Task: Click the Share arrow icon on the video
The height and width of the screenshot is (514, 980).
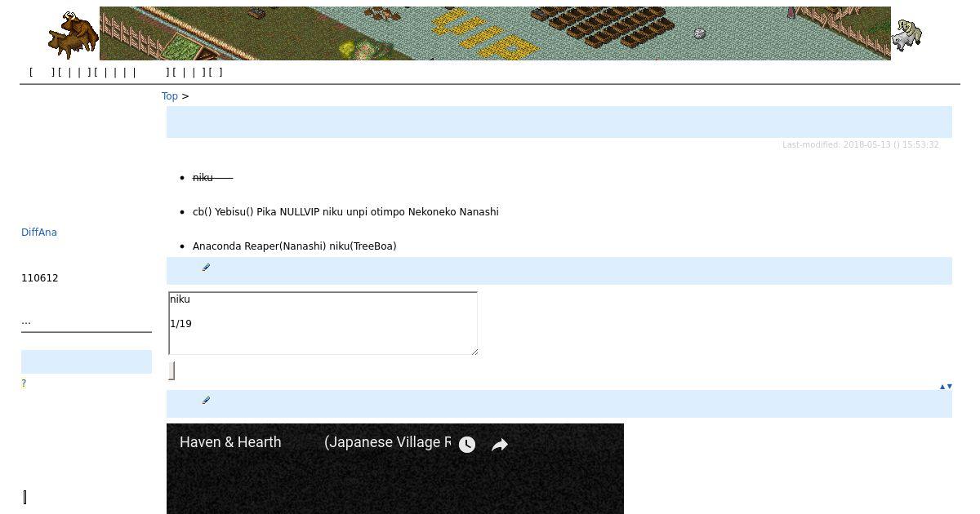Action: pyautogui.click(x=500, y=445)
